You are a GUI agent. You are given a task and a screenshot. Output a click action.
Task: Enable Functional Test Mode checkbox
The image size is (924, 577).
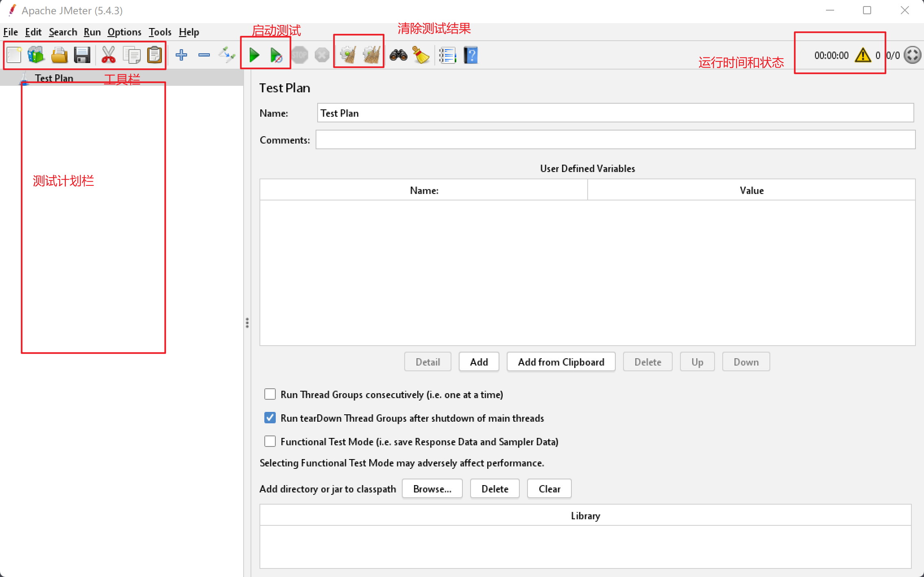click(270, 441)
